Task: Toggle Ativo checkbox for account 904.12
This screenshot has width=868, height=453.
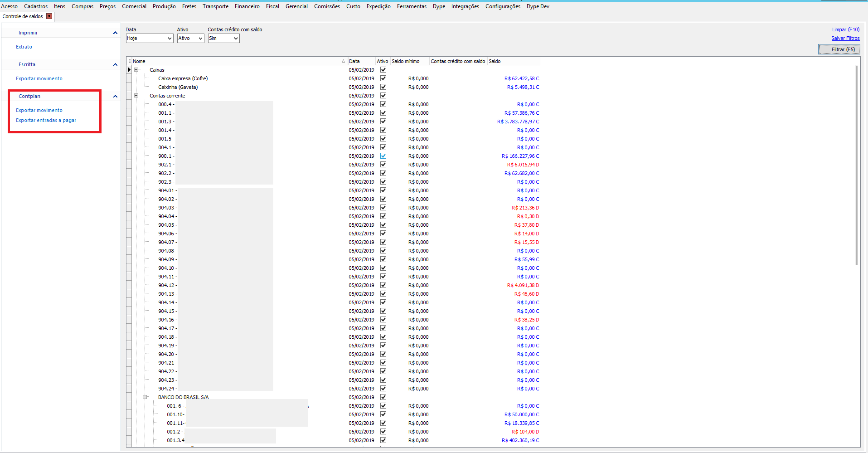Action: point(383,285)
